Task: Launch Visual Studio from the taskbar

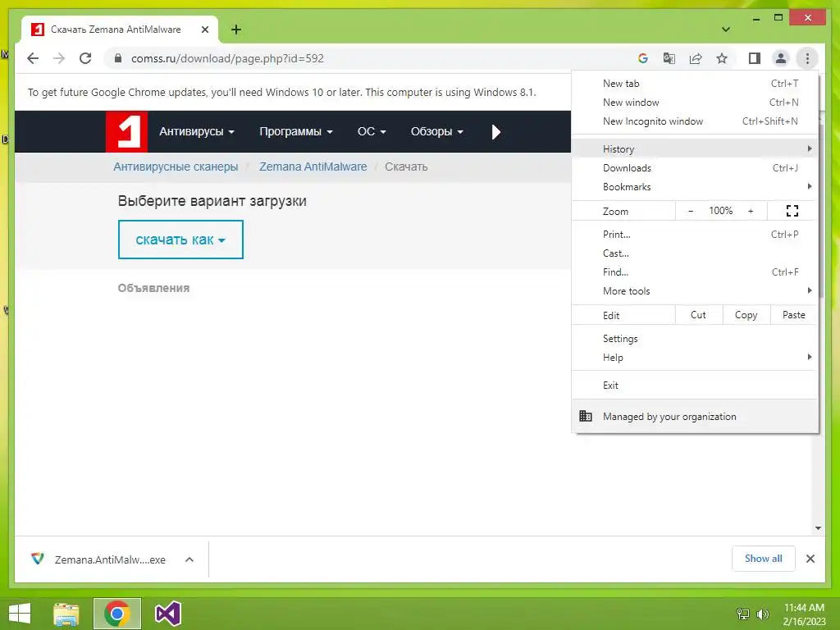Action: click(167, 614)
